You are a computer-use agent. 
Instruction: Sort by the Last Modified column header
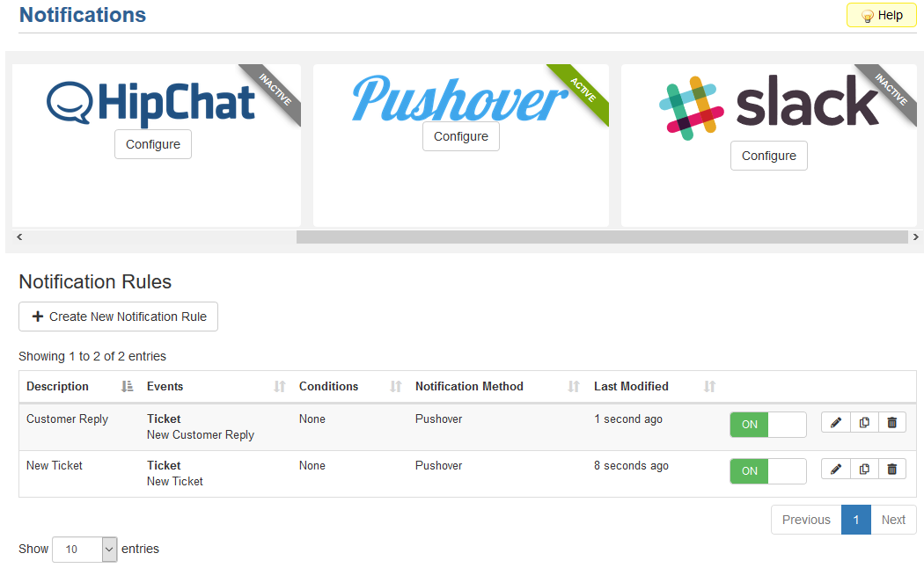pyautogui.click(x=631, y=387)
